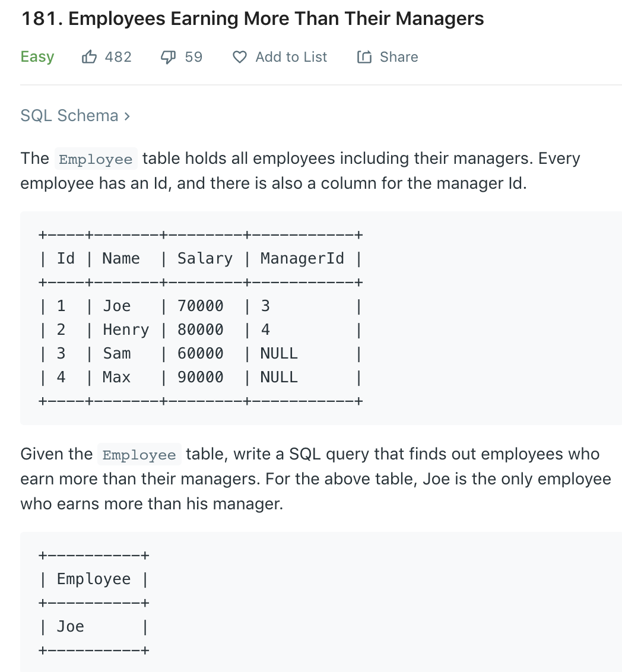Click the ManagerId column header in the table
622x672 pixels.
coord(302,258)
